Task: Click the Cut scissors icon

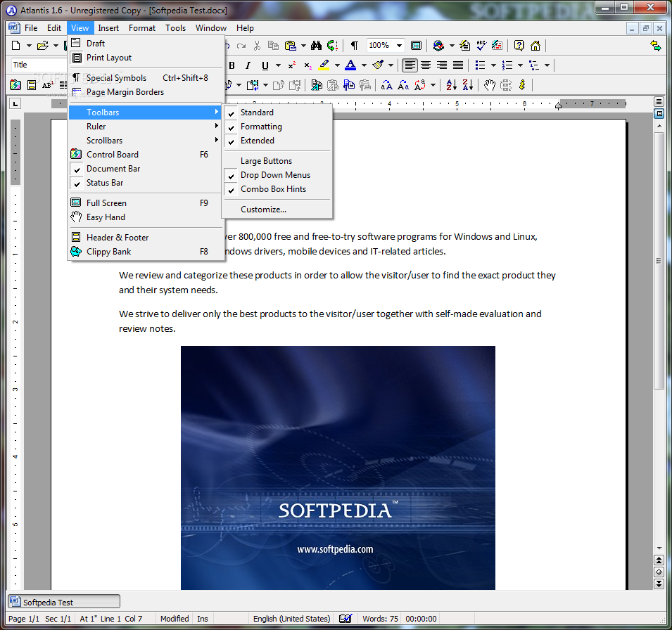Action: pyautogui.click(x=257, y=46)
